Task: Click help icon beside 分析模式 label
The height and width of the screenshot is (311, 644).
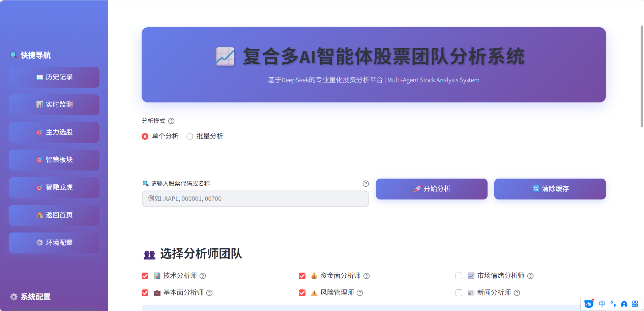Action: pyautogui.click(x=171, y=121)
